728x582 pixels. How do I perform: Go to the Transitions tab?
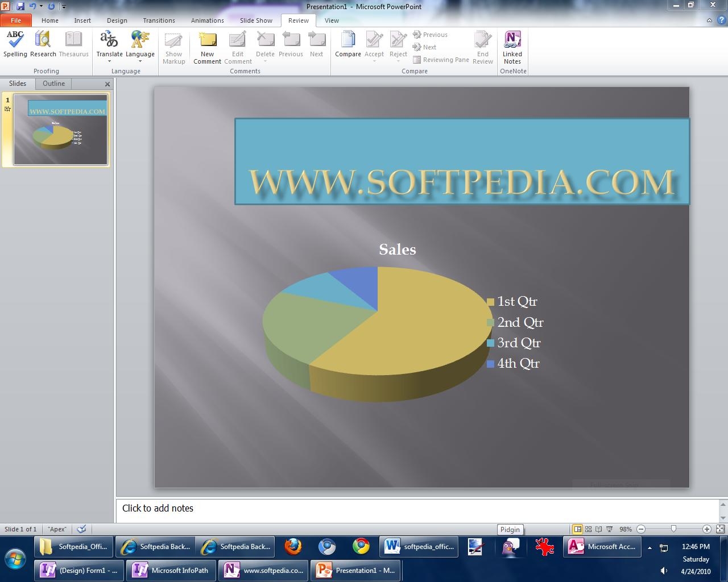point(159,20)
